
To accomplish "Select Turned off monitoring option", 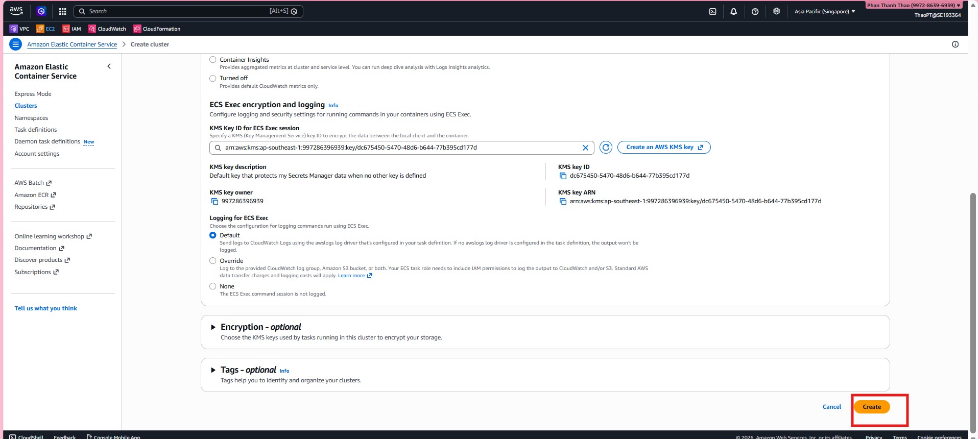I will 213,78.
